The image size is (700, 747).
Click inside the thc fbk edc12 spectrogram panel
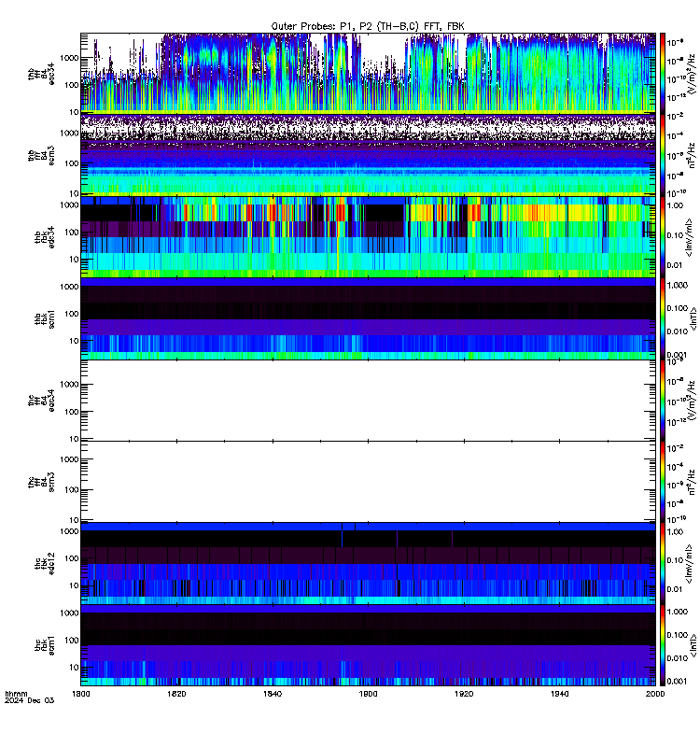point(368,563)
